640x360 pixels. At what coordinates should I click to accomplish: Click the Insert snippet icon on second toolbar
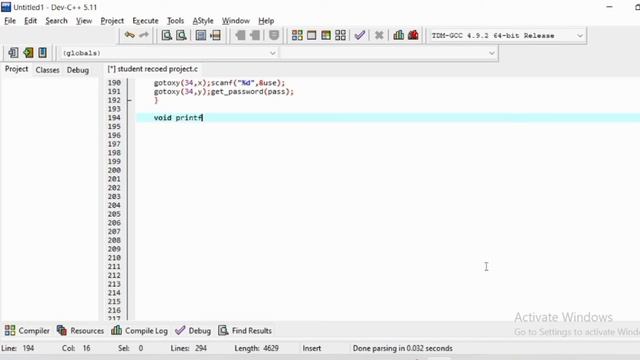pos(13,53)
